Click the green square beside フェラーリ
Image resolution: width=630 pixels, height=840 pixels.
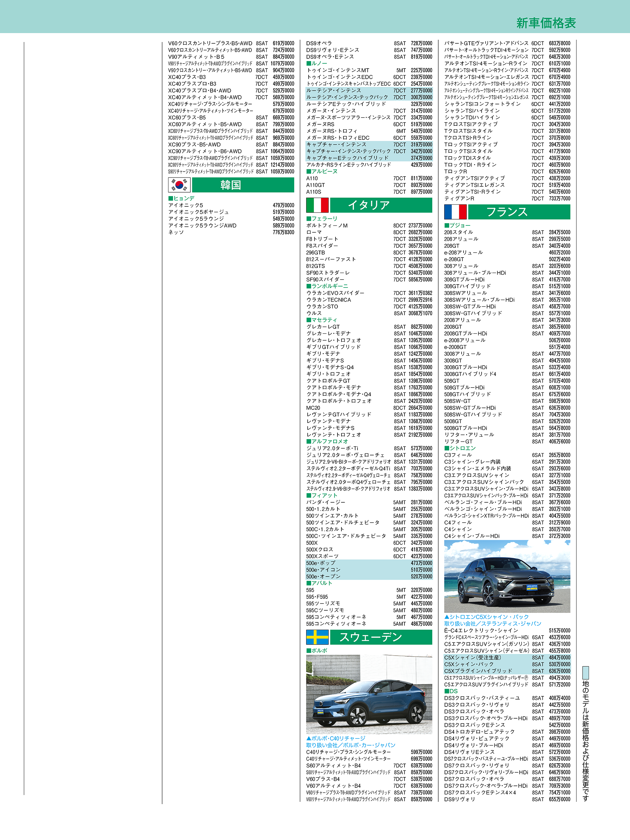pyautogui.click(x=309, y=219)
